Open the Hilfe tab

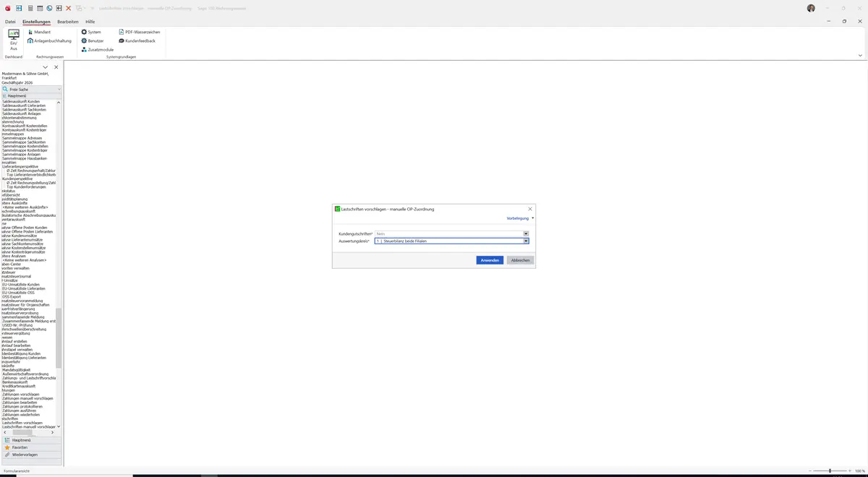[x=90, y=22]
